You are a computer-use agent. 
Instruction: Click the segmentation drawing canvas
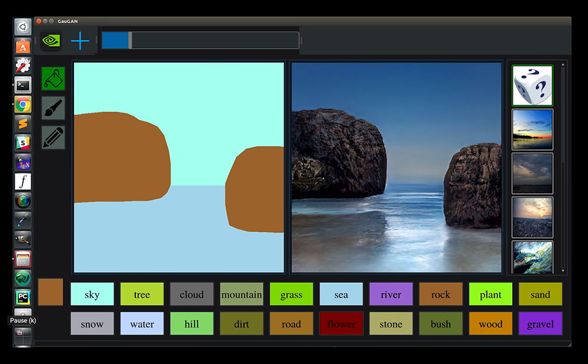click(x=179, y=168)
